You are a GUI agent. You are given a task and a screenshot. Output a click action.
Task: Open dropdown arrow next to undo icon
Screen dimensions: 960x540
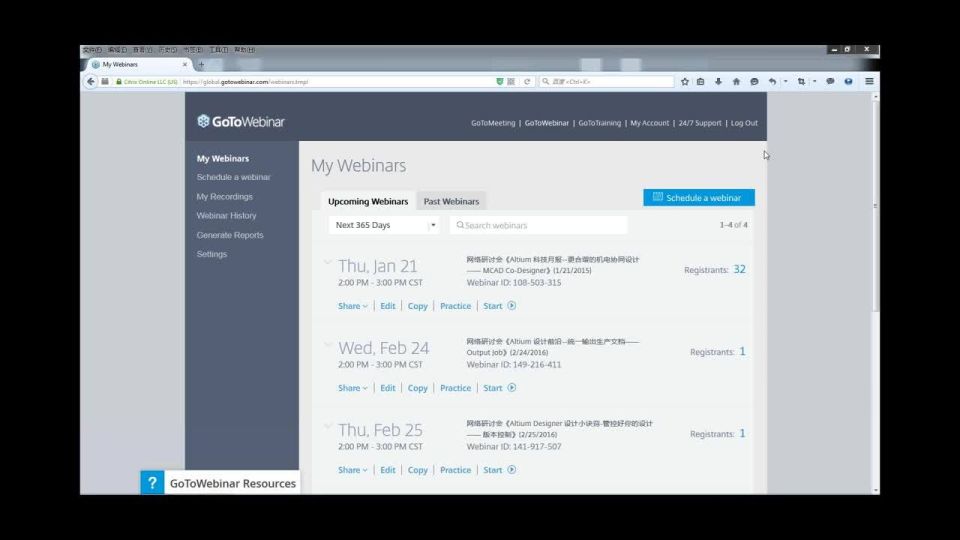pos(786,81)
